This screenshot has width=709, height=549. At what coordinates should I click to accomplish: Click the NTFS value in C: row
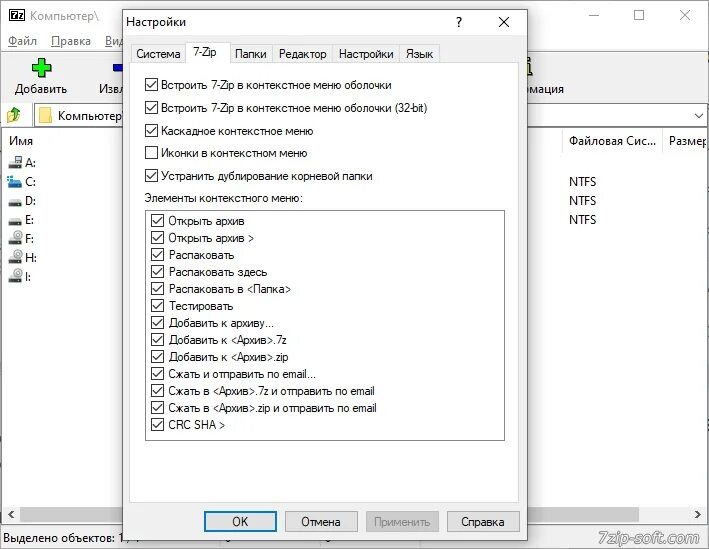click(x=582, y=182)
